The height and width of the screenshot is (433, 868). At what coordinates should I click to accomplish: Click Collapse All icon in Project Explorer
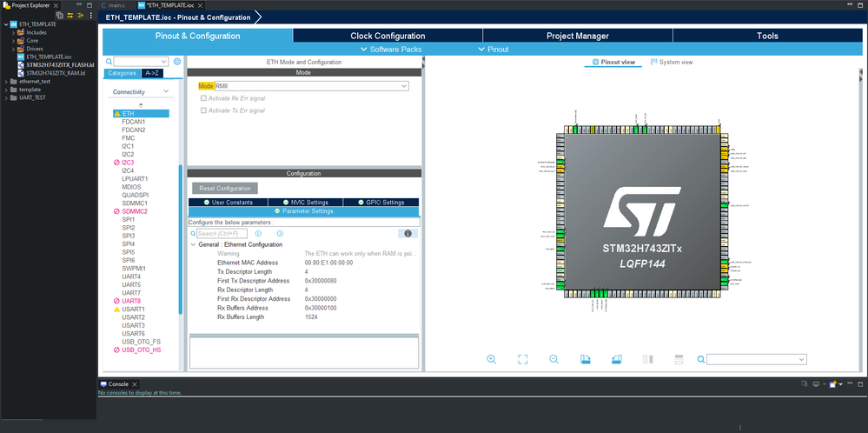60,15
